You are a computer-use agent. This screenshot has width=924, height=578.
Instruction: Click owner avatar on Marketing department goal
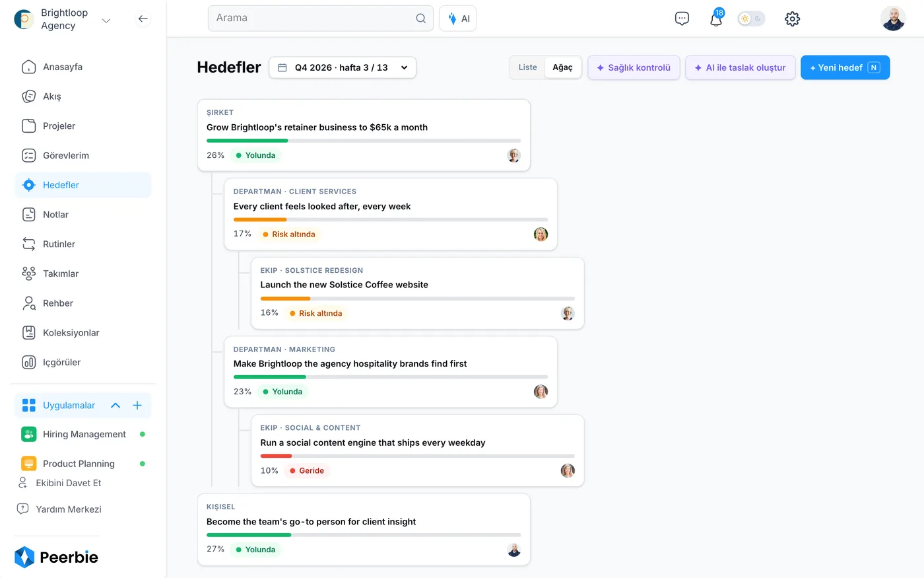tap(541, 392)
